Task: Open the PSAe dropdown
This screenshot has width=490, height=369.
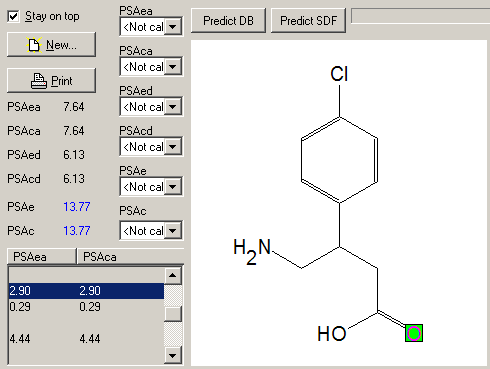Action: tap(173, 186)
